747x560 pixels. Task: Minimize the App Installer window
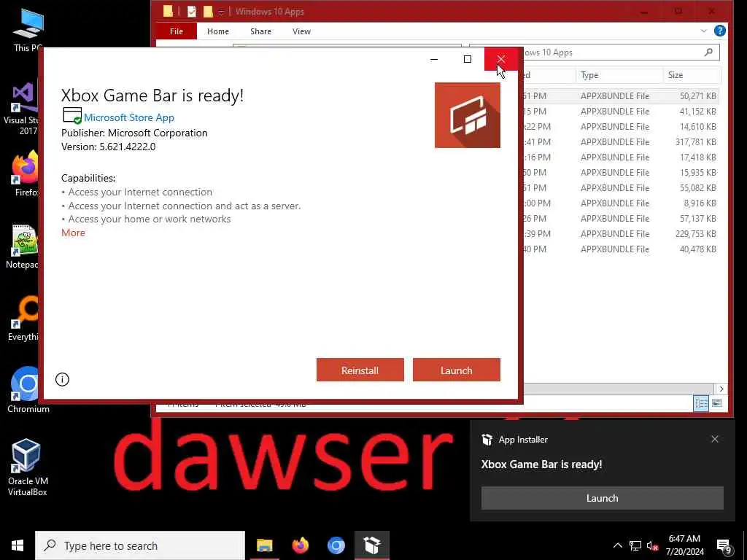point(434,59)
